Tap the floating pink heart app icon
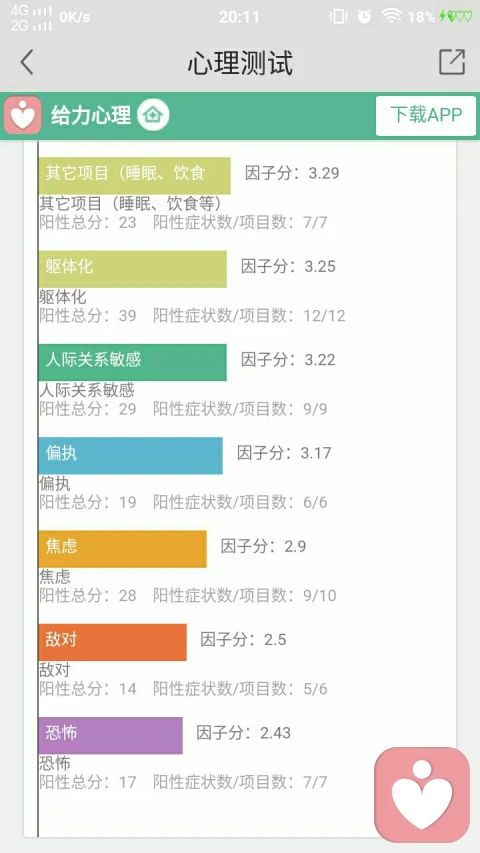The width and height of the screenshot is (480, 853). pos(422,795)
